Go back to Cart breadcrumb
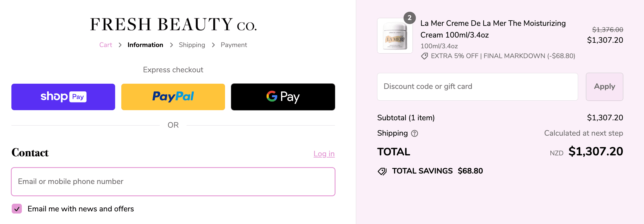The image size is (644, 224). [106, 45]
